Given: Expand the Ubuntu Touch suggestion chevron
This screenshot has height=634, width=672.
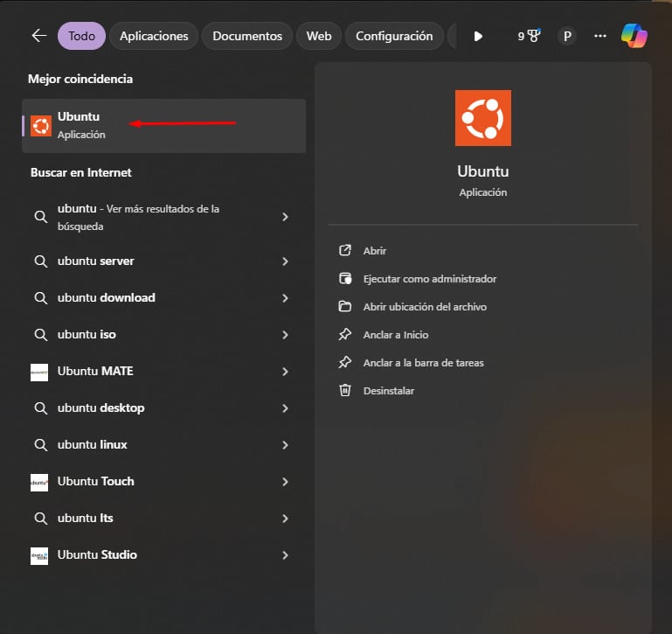Looking at the screenshot, I should pyautogui.click(x=285, y=482).
